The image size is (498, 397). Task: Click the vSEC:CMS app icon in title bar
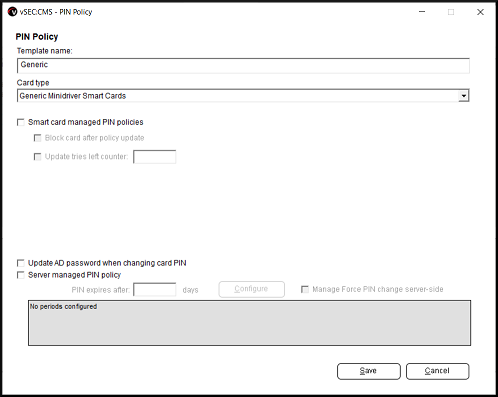click(x=12, y=12)
